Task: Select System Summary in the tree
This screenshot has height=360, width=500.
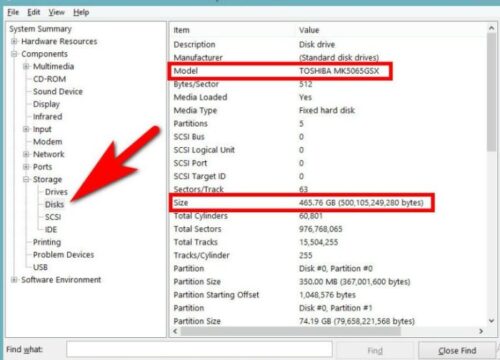Action: pyautogui.click(x=40, y=29)
